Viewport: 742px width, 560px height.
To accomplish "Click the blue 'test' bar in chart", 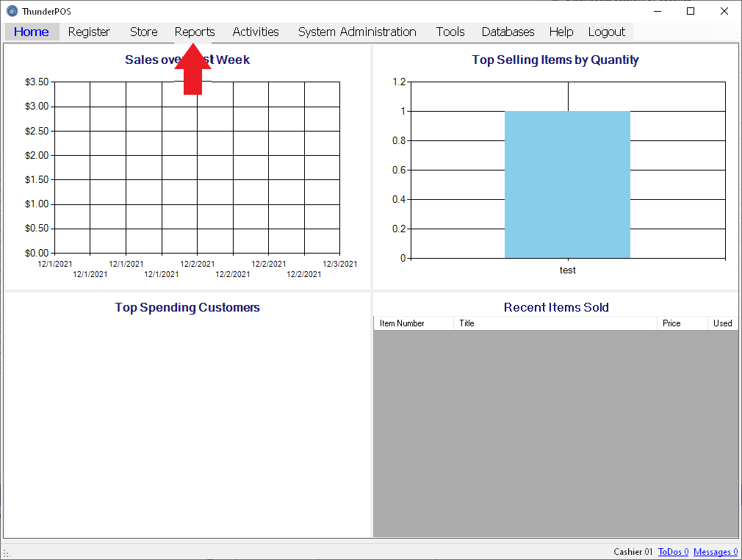I will [x=567, y=184].
